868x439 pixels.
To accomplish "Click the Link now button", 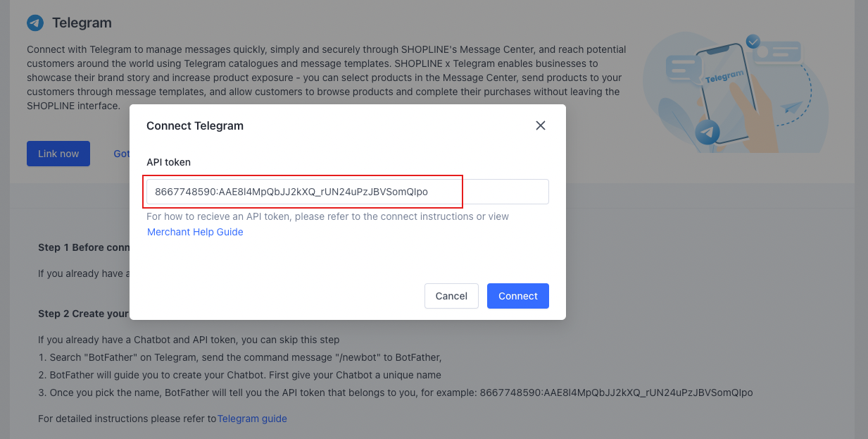I will coord(58,154).
